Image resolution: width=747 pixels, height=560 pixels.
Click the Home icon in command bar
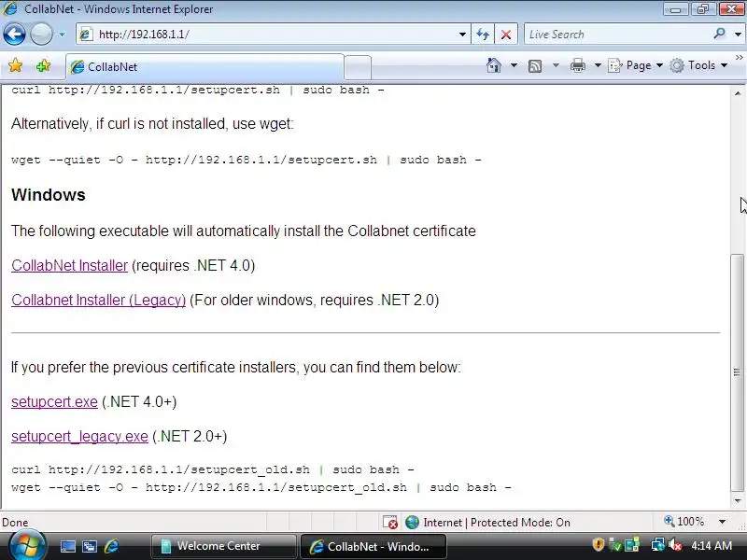pyautogui.click(x=494, y=65)
